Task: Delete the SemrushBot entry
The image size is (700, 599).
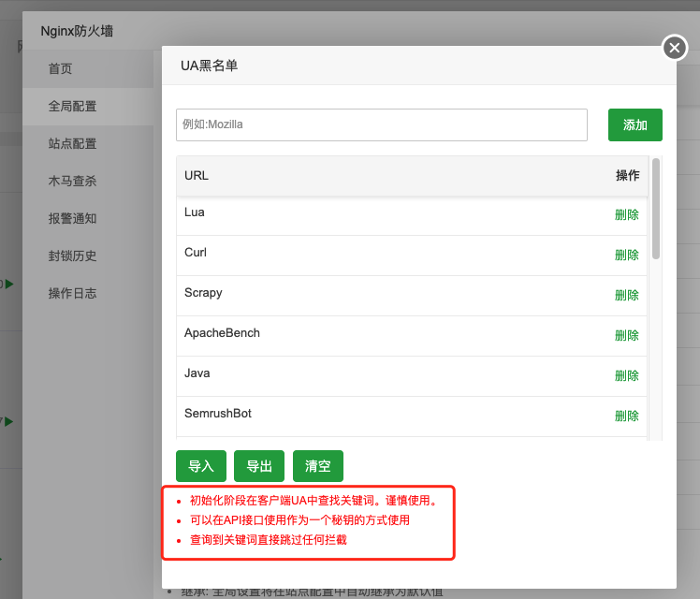Action: [x=626, y=416]
